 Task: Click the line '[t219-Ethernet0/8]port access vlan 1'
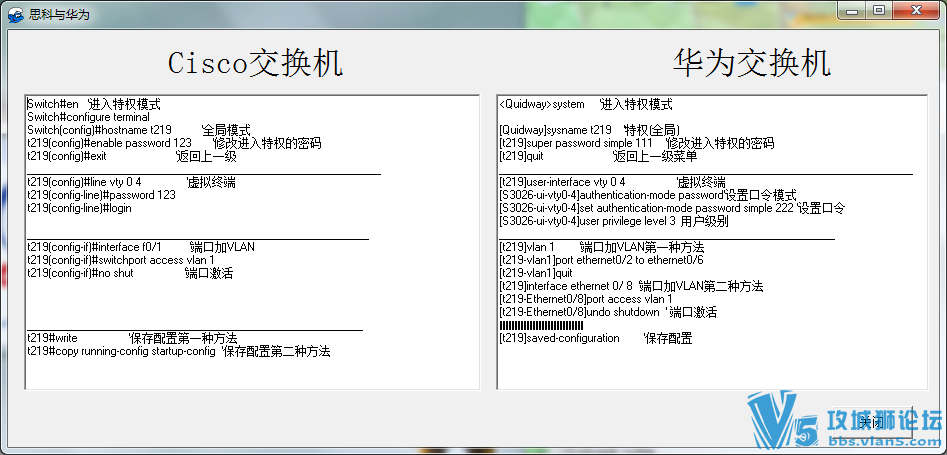coord(585,299)
